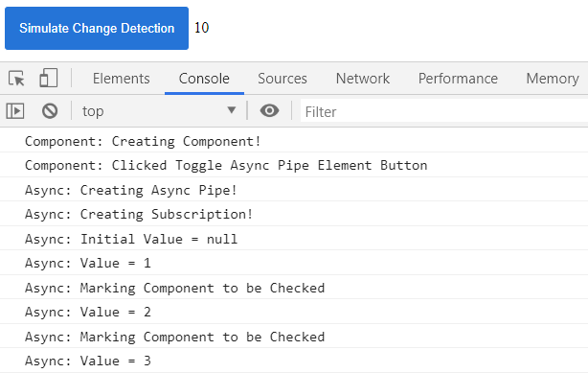Image resolution: width=588 pixels, height=373 pixels.
Task: Click the Simulate Change Detection button
Action: pyautogui.click(x=97, y=28)
